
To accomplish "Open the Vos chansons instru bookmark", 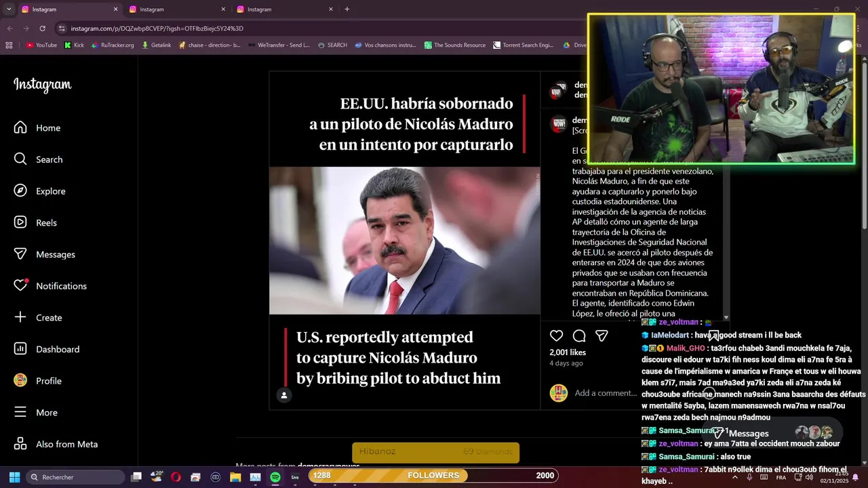I will click(x=385, y=45).
